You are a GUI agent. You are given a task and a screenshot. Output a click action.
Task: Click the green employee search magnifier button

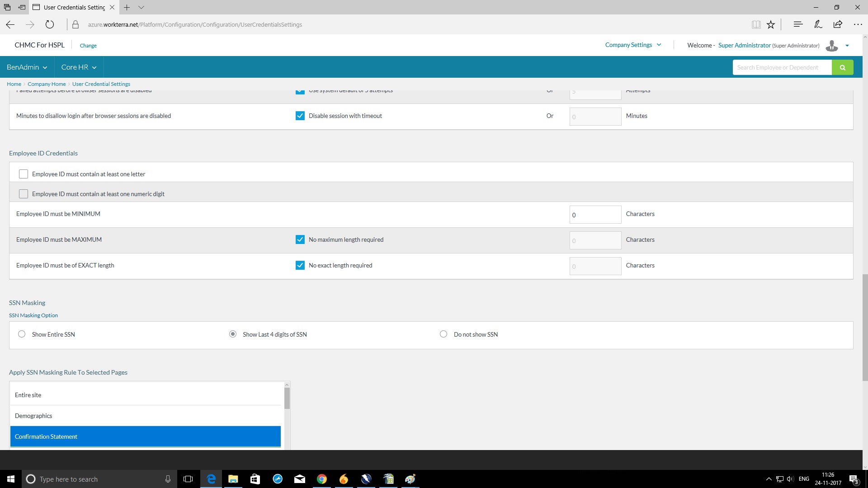pos(842,67)
